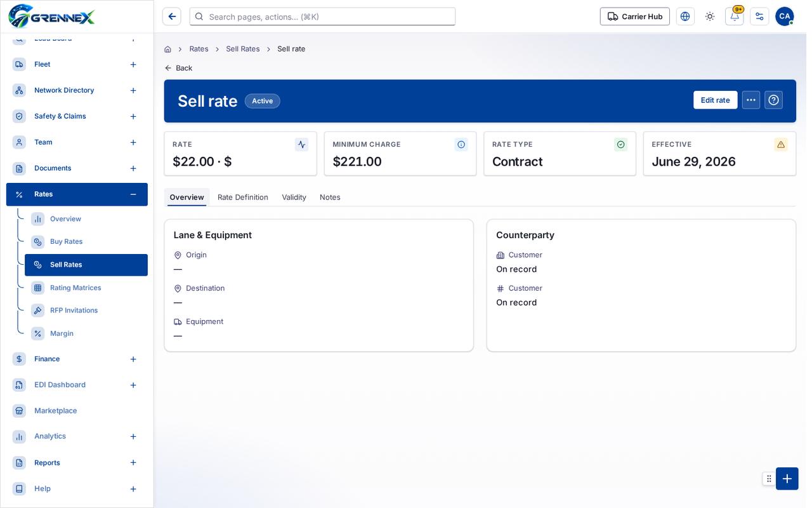Open Margin in sidebar
The image size is (812, 508).
pyautogui.click(x=86, y=333)
